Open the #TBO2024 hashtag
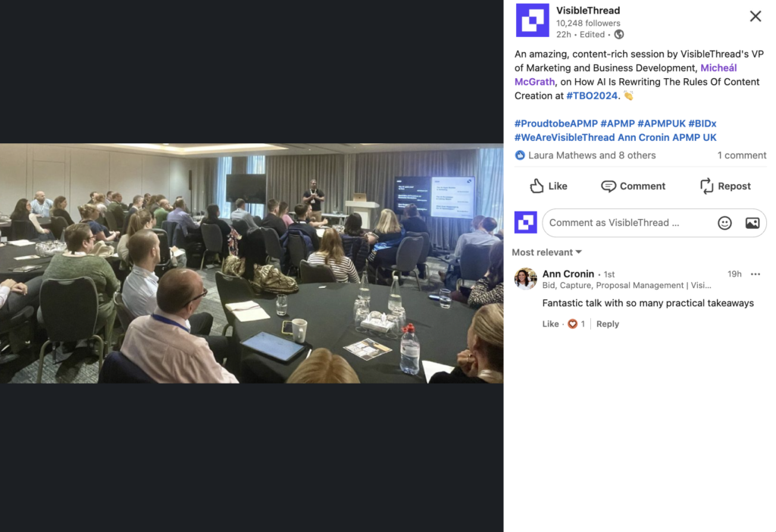This screenshot has height=532, width=776. click(592, 95)
